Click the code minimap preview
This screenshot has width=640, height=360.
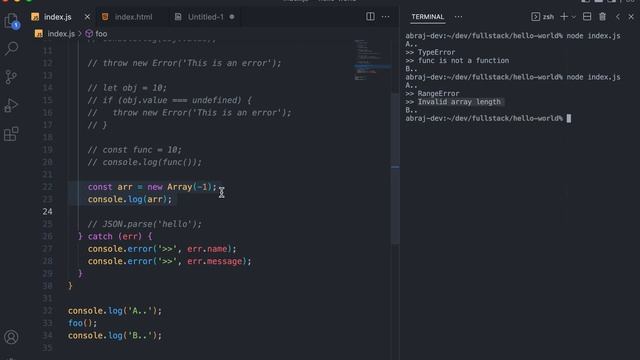pyautogui.click(x=372, y=60)
